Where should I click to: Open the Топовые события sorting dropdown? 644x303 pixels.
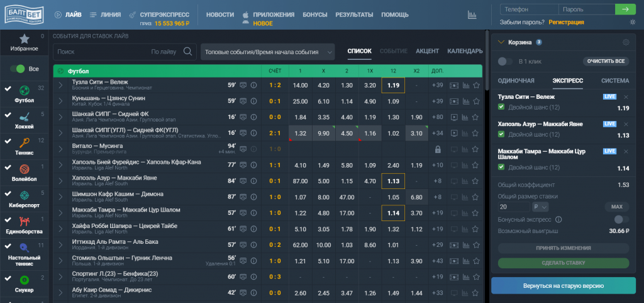pyautogui.click(x=268, y=52)
